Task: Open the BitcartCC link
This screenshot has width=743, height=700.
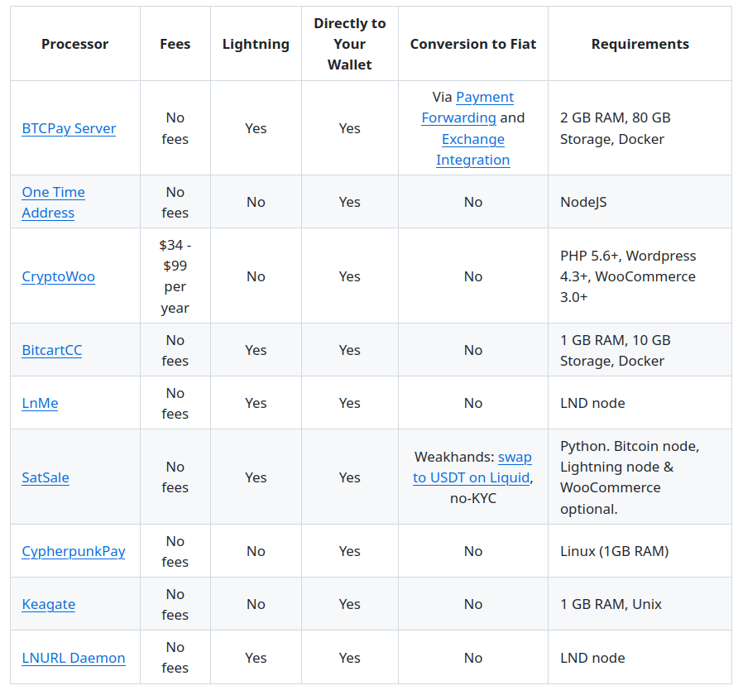Action: pyautogui.click(x=51, y=350)
